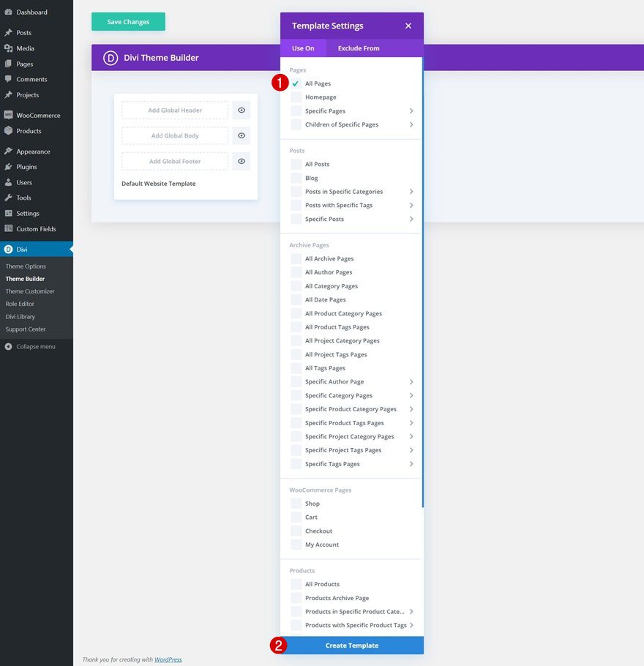Check the Homepage checkbox
This screenshot has height=666, width=644.
tap(297, 97)
